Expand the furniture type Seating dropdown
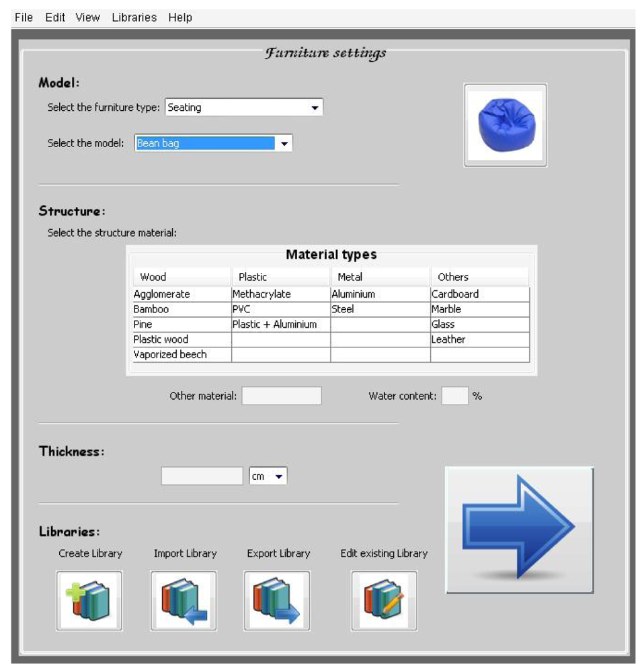This screenshot has width=642, height=672. [x=244, y=107]
